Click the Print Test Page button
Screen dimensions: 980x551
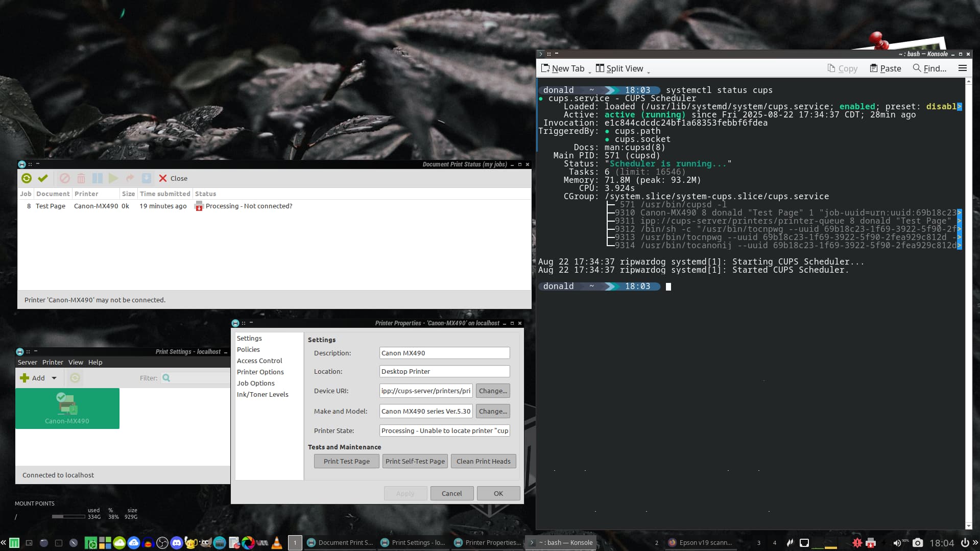point(346,462)
